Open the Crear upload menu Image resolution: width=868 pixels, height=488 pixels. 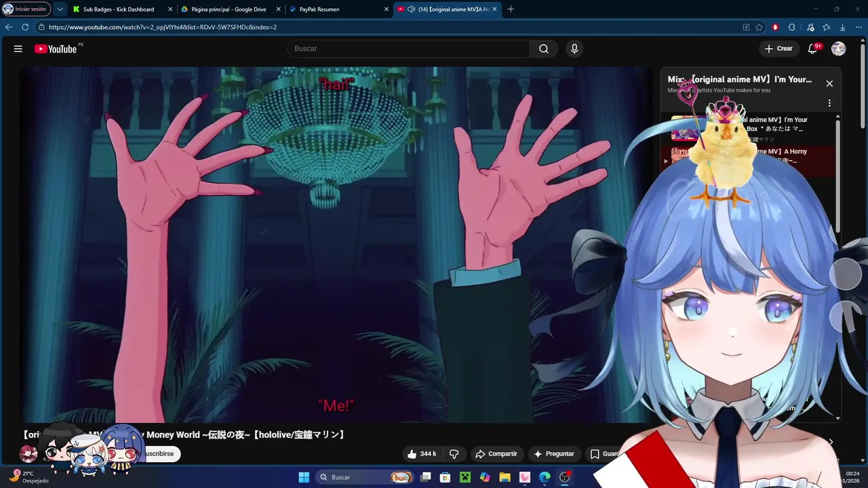point(778,49)
